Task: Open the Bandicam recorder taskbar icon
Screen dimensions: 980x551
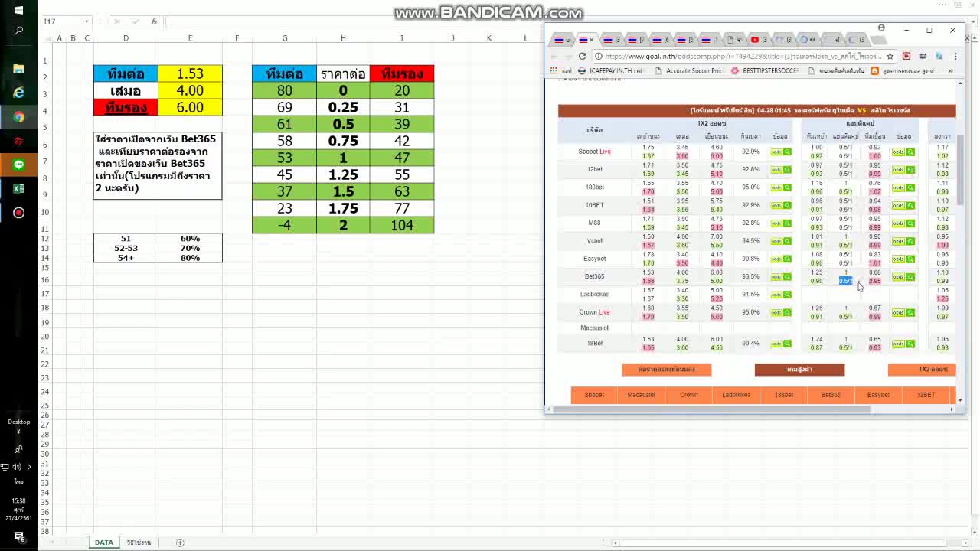Action: [x=18, y=213]
